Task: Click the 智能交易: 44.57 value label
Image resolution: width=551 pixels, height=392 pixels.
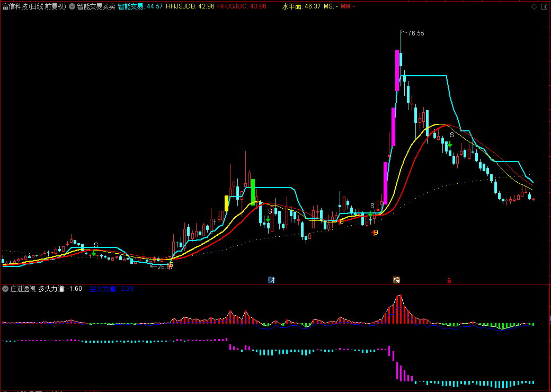Action: click(140, 6)
